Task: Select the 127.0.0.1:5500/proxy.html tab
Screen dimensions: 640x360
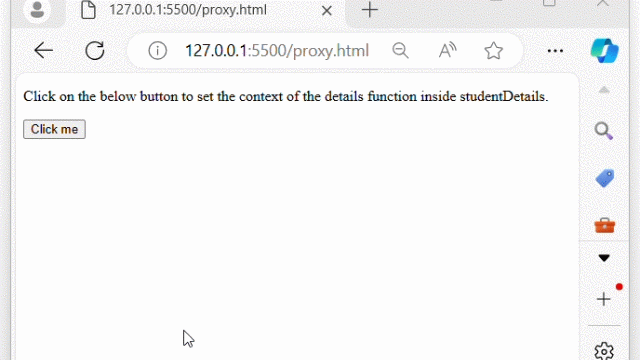Action: pos(188,10)
